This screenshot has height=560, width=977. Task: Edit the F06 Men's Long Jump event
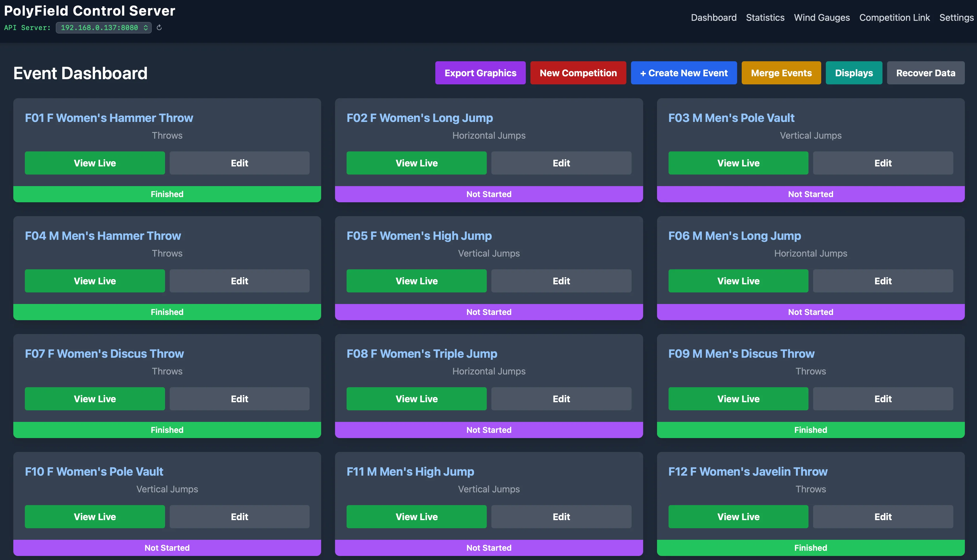pyautogui.click(x=883, y=281)
